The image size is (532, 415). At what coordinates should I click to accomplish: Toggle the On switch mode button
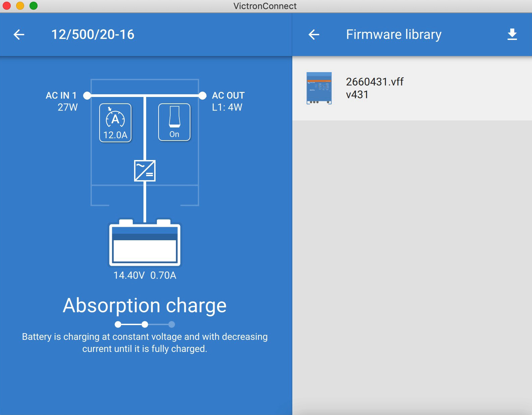click(174, 122)
